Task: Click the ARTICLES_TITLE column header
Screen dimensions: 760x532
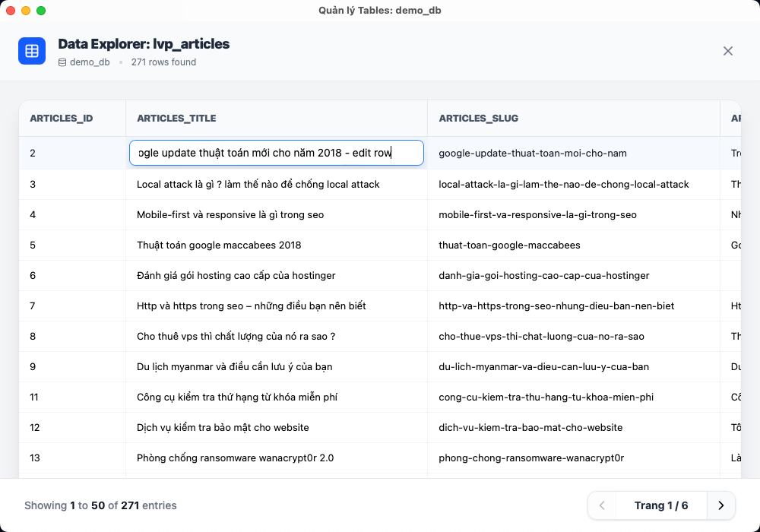Action: point(176,119)
